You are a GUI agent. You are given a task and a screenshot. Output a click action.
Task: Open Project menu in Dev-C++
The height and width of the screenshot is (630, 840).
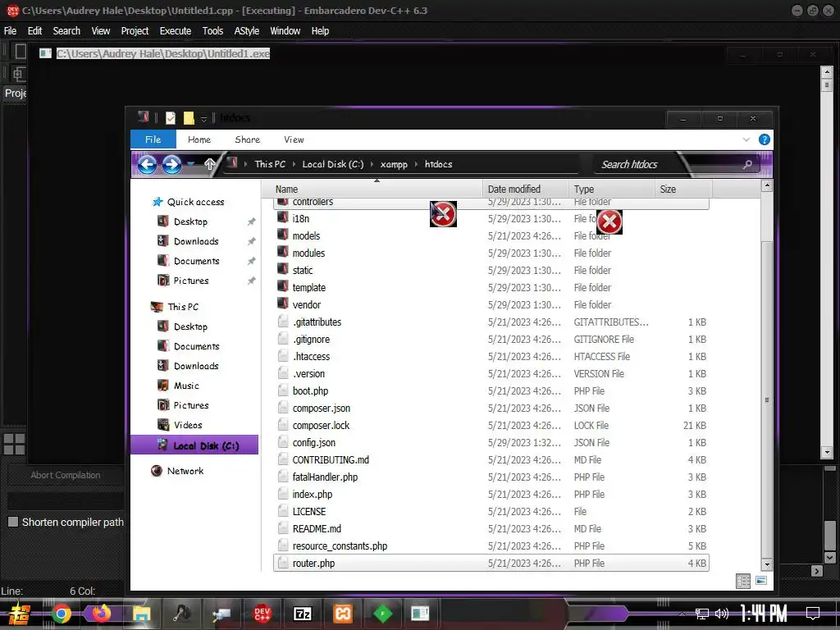[x=135, y=31]
